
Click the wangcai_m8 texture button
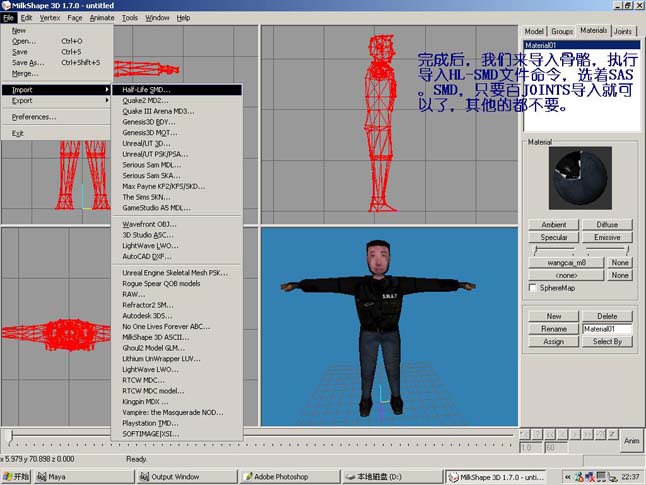coord(566,262)
